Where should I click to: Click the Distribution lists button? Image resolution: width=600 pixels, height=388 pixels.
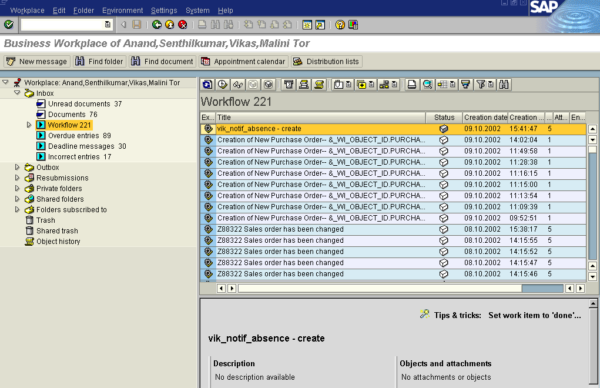click(327, 62)
